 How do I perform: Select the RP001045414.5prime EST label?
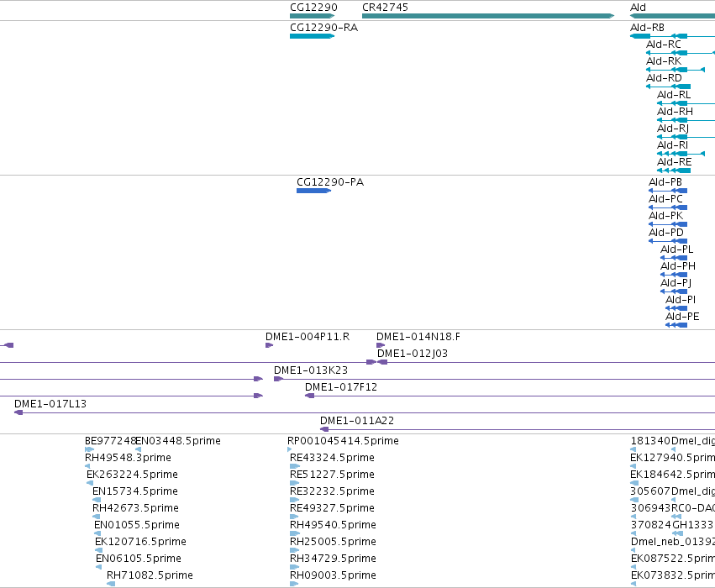[x=343, y=441]
